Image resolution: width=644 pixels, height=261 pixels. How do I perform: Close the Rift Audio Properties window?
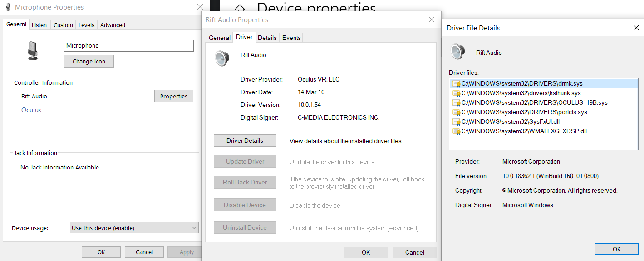pos(432,19)
